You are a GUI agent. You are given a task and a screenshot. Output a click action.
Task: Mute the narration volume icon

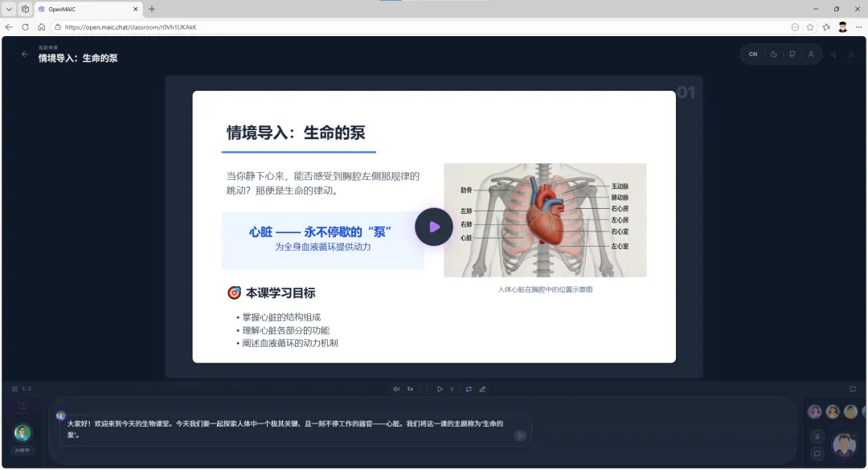coord(396,389)
